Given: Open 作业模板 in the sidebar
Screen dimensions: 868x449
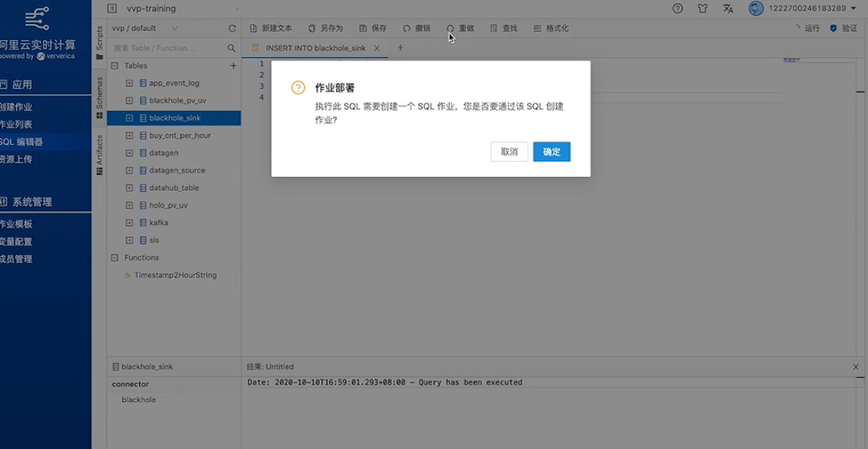Looking at the screenshot, I should click(x=16, y=224).
